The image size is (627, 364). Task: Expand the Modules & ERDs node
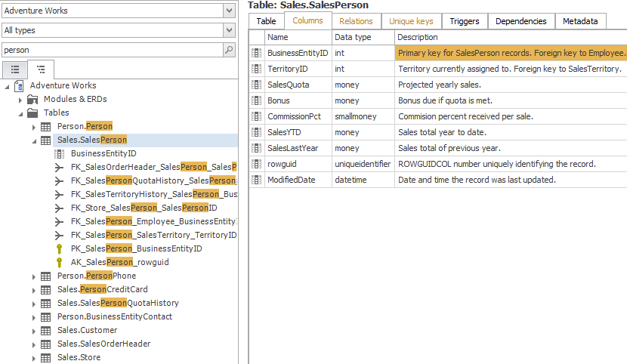tap(20, 100)
